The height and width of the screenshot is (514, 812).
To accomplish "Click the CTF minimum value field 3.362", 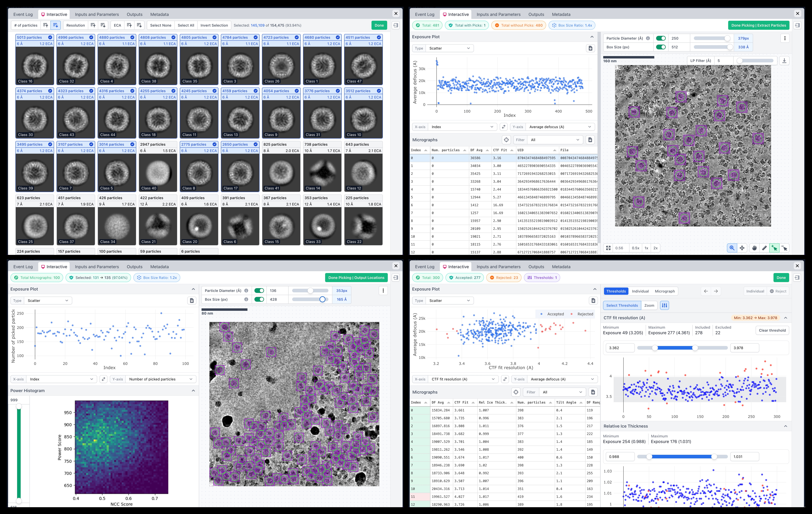I will 620,348.
